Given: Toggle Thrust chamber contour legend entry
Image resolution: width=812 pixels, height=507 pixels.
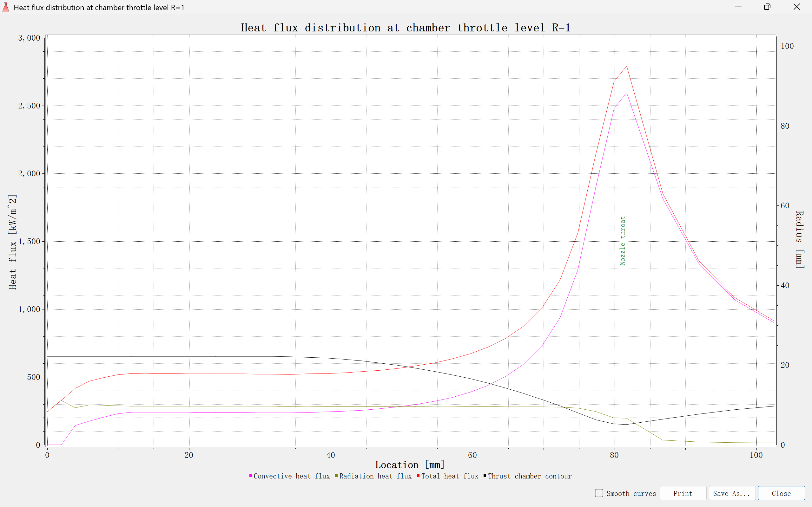Looking at the screenshot, I should tap(530, 476).
